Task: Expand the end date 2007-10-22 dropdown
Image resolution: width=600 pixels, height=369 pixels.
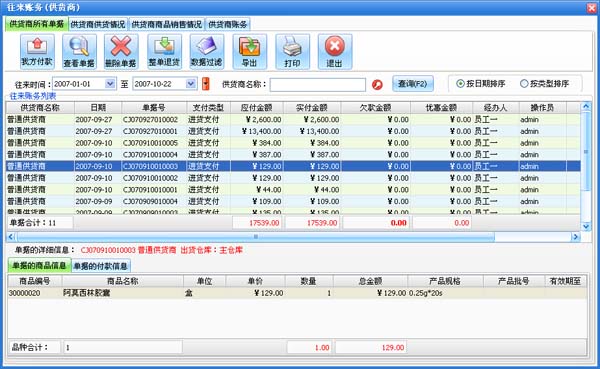Action: [191, 83]
